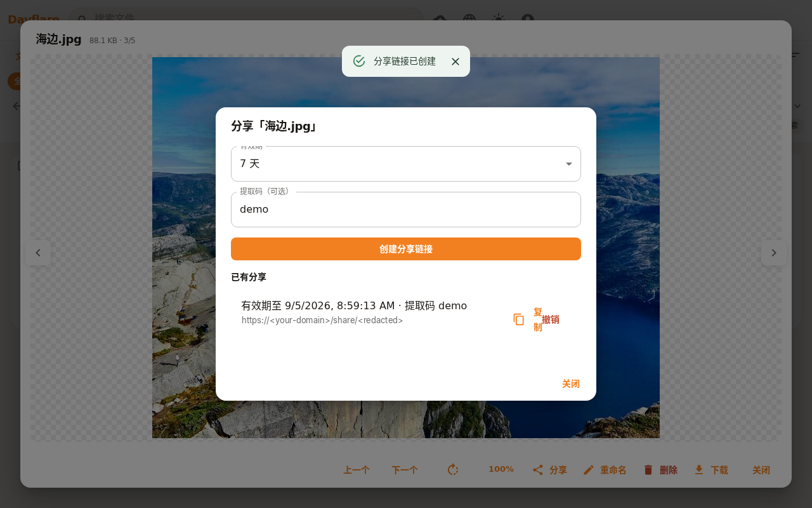The image size is (812, 508).
Task: Copy the existing share link with 复制
Action: [528, 319]
